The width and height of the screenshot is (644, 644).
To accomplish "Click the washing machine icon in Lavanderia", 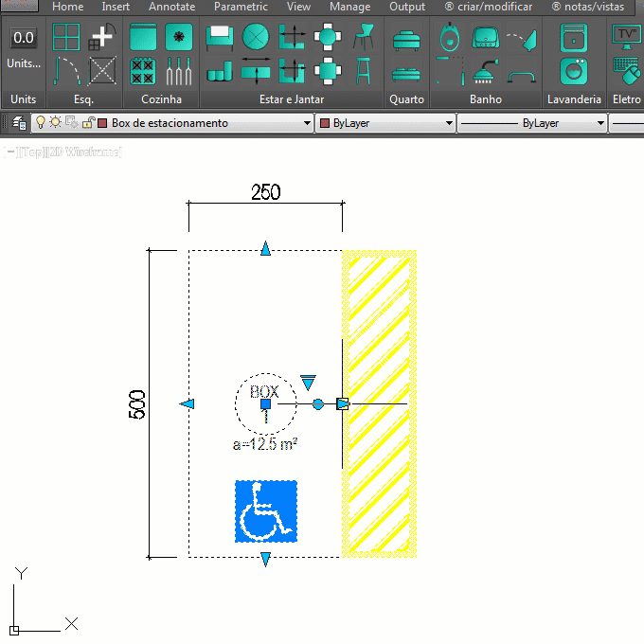I will [572, 71].
